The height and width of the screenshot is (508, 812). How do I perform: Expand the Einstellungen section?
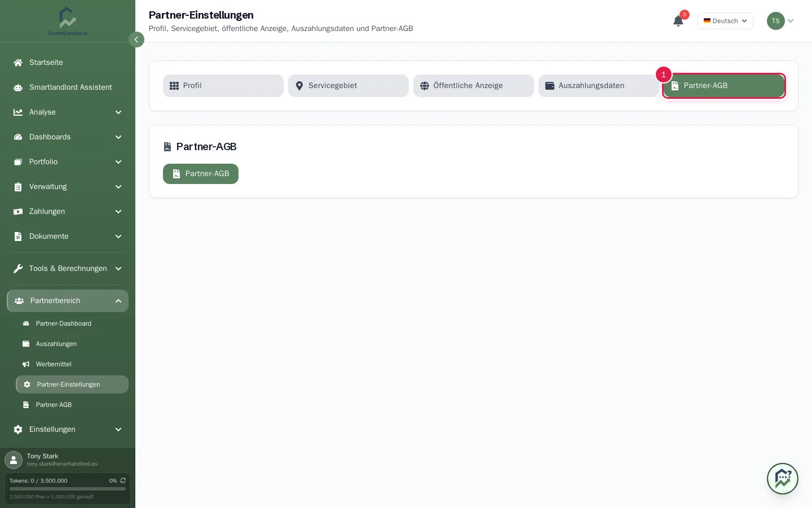coord(68,430)
